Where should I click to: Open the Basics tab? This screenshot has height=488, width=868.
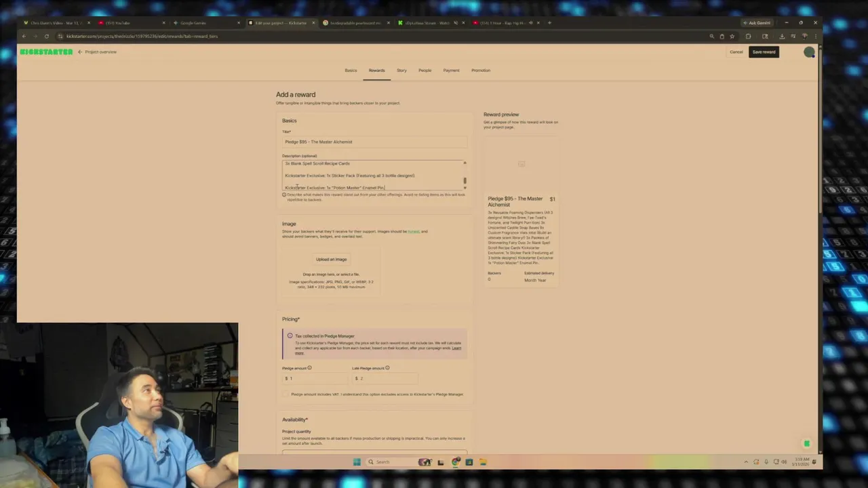(351, 70)
